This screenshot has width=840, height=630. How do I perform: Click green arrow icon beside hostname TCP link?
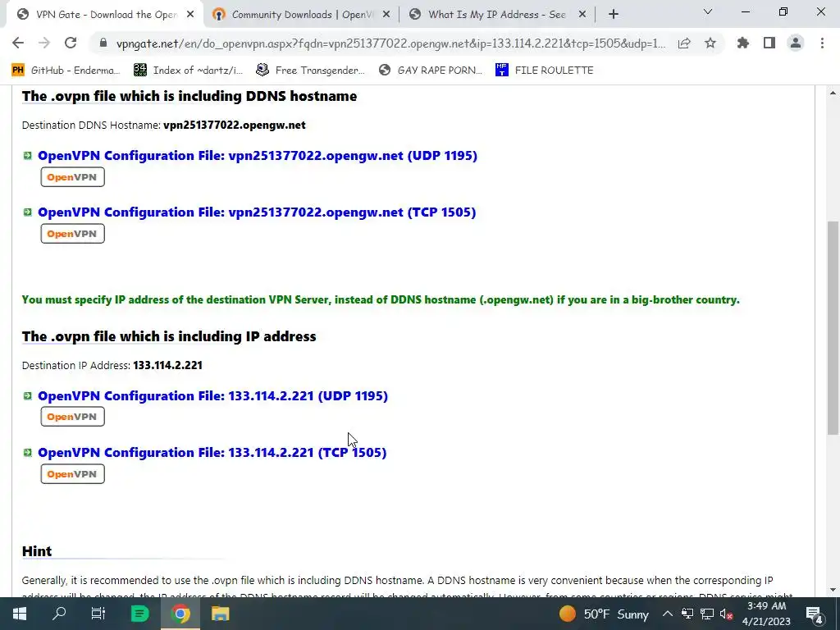tap(28, 212)
